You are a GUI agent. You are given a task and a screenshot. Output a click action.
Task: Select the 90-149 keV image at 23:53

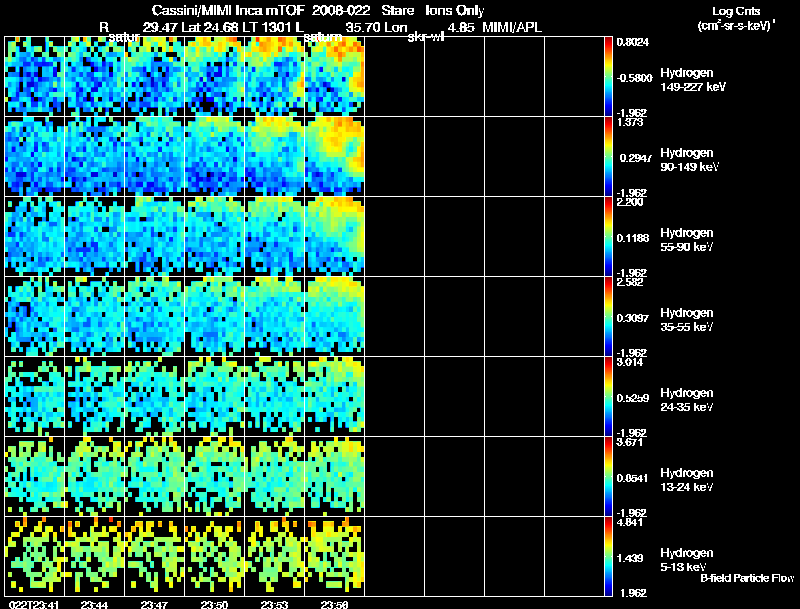(x=275, y=157)
